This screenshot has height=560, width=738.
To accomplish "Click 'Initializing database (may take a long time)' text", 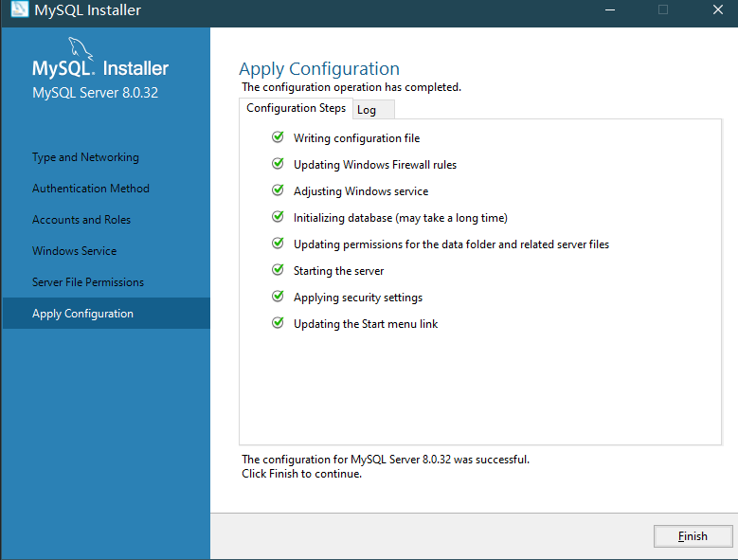I will coord(401,218).
